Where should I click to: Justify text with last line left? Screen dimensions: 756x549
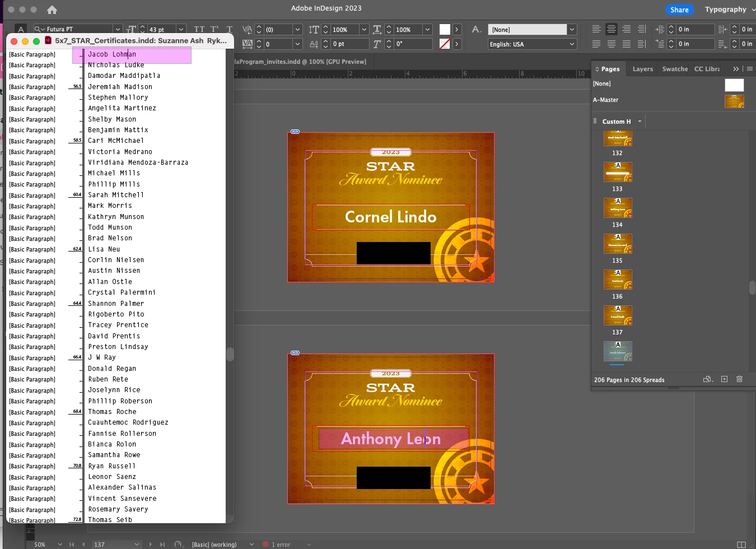pyautogui.click(x=596, y=44)
